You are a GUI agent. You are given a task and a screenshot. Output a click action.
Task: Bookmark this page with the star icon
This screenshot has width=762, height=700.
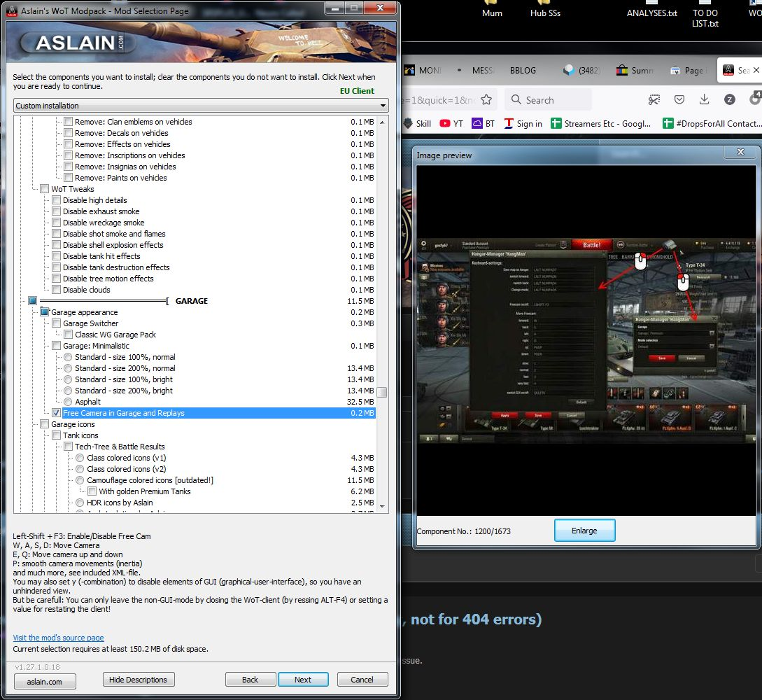click(x=486, y=99)
